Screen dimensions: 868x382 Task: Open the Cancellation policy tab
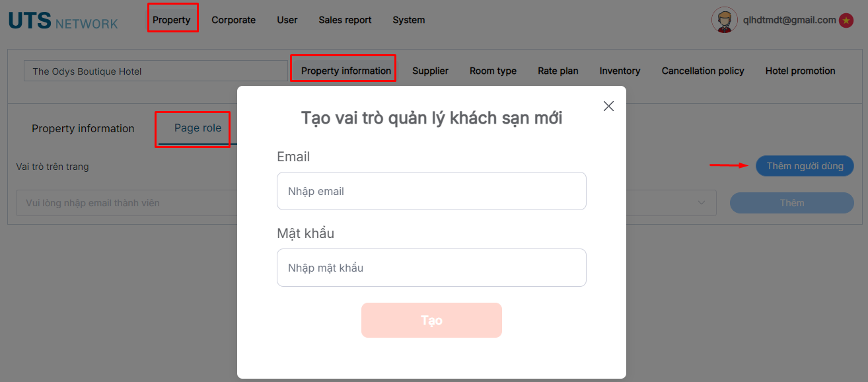click(x=703, y=71)
